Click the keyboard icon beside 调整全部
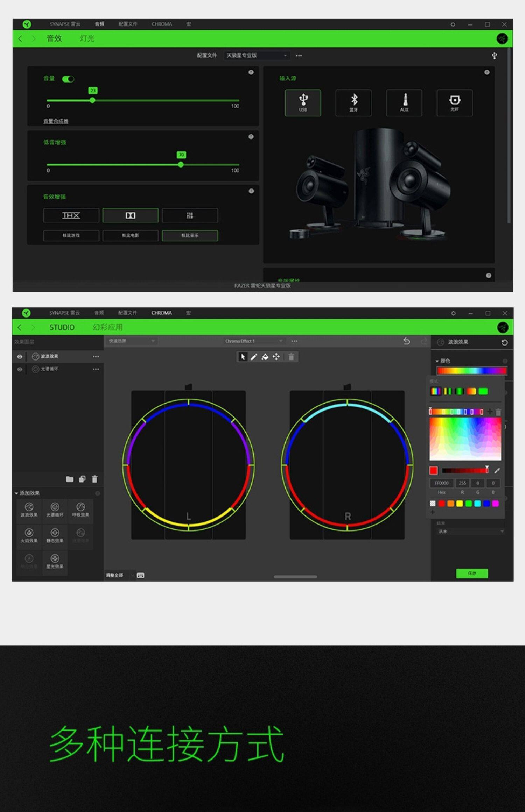The image size is (525, 812). click(140, 575)
